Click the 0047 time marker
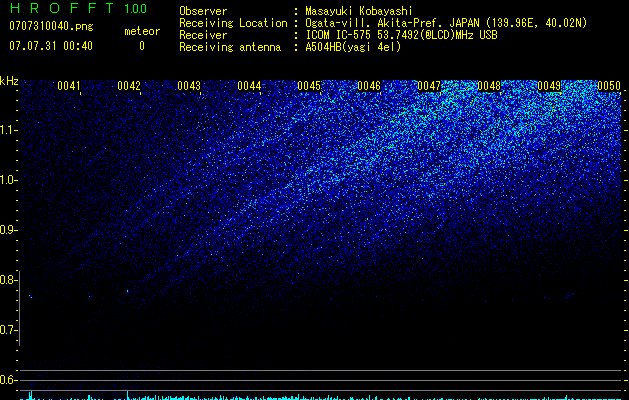 point(429,86)
